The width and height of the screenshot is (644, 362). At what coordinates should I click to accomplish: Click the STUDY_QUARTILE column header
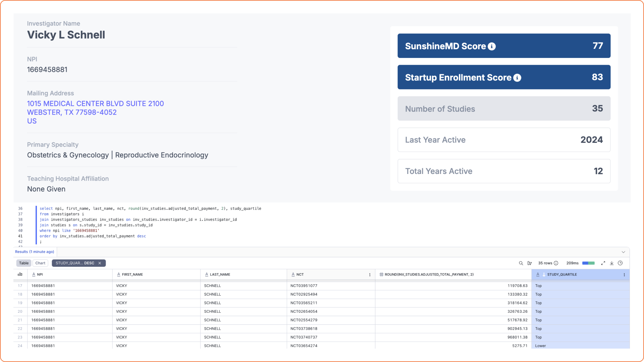click(x=580, y=275)
